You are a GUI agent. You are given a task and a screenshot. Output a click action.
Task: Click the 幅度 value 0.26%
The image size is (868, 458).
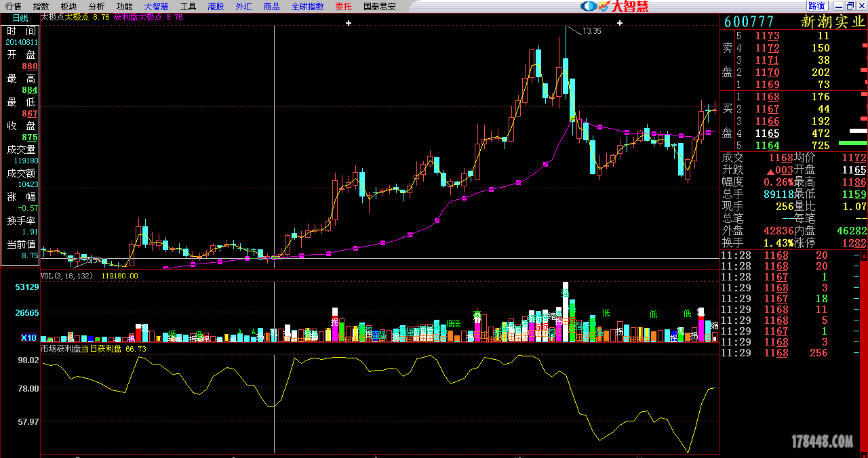click(x=778, y=182)
